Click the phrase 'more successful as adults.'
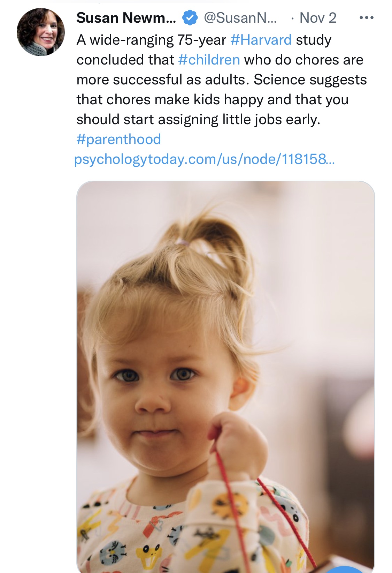Screen dimensions: 392x573 tap(163, 80)
